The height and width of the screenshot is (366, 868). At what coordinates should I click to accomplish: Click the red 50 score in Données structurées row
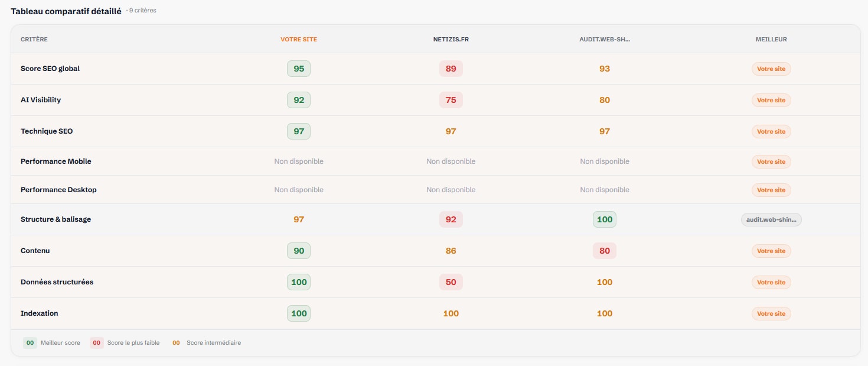click(451, 282)
